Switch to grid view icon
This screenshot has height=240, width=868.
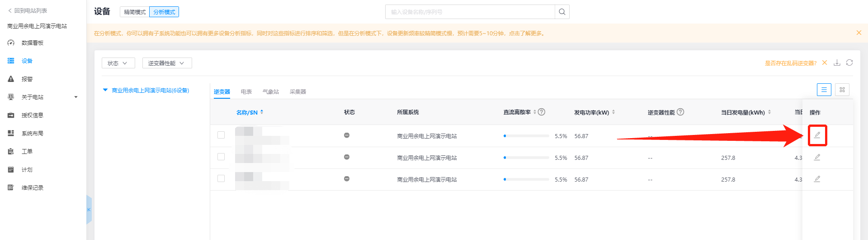pyautogui.click(x=842, y=90)
